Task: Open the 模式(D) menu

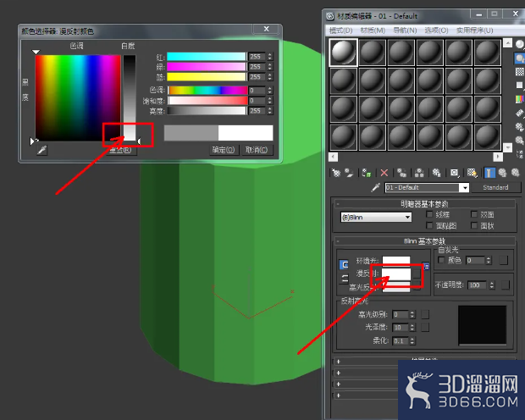Action: 340,30
